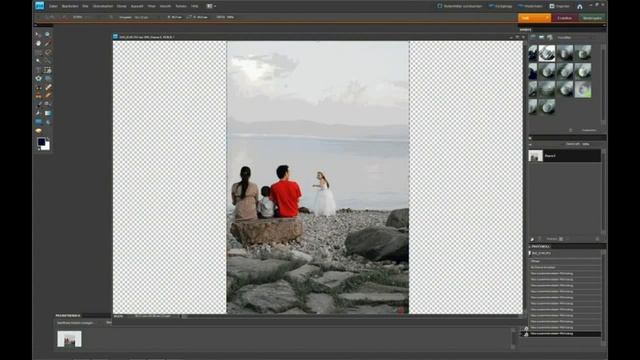Select the Cookie Cutter tool
Screen dimensions: 640x360
pyautogui.click(x=38, y=78)
